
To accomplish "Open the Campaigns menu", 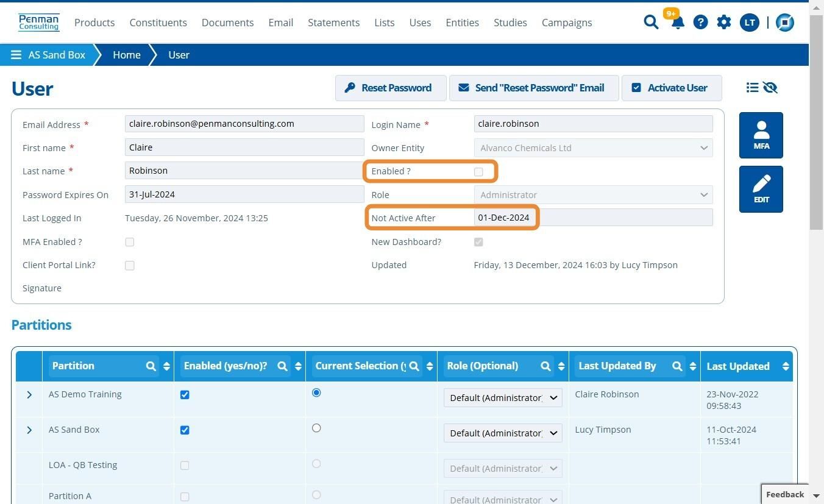I will [x=567, y=23].
